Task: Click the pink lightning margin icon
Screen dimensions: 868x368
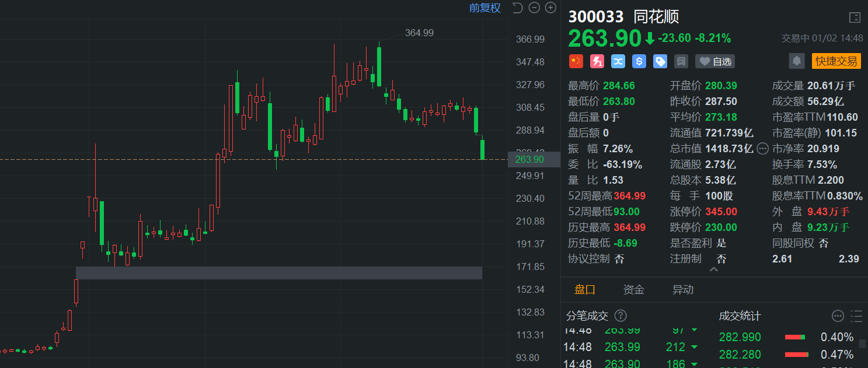Action: point(597,61)
